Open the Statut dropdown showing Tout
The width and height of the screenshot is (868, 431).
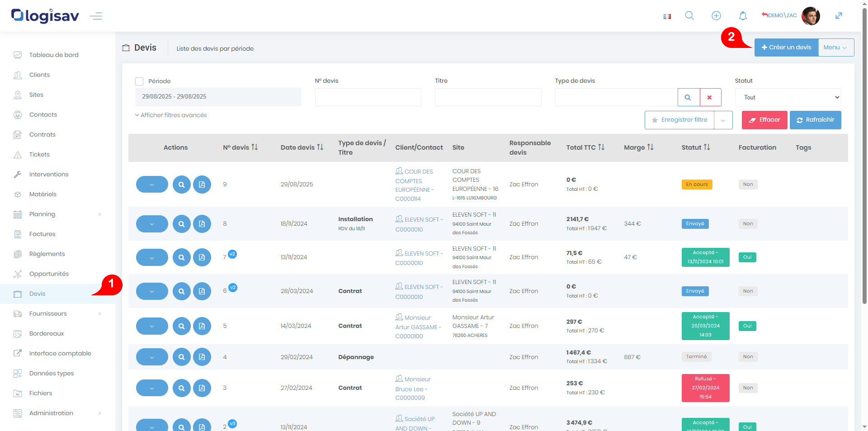point(788,97)
